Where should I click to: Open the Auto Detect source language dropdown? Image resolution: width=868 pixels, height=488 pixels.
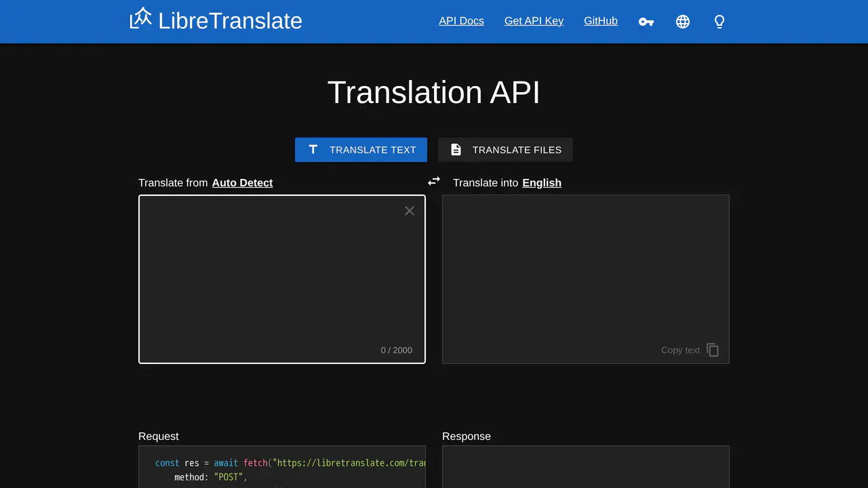[242, 183]
